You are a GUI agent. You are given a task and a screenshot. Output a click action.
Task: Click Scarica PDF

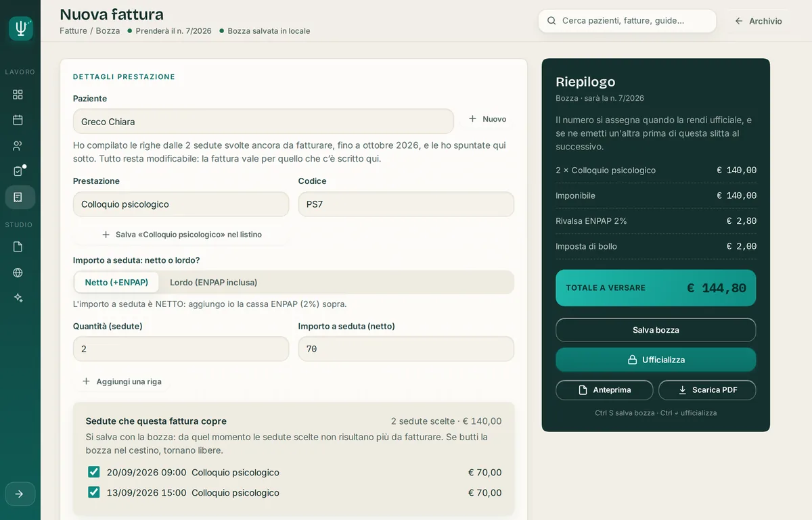pos(707,390)
